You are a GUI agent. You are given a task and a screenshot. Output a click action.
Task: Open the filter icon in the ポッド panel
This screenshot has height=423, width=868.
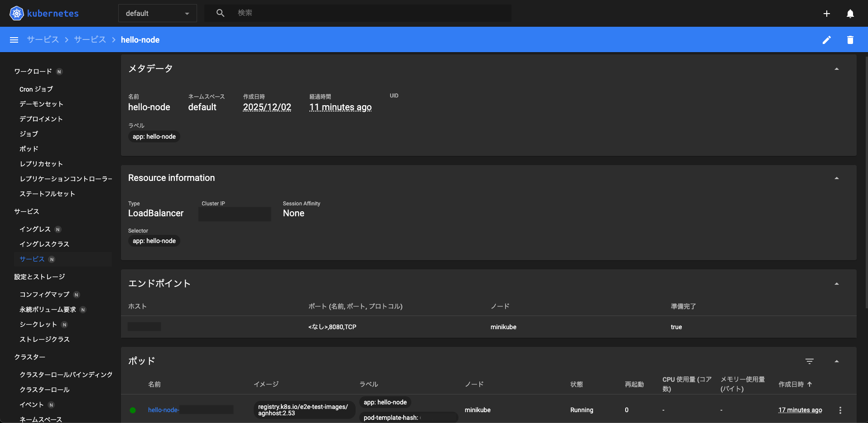[810, 361]
